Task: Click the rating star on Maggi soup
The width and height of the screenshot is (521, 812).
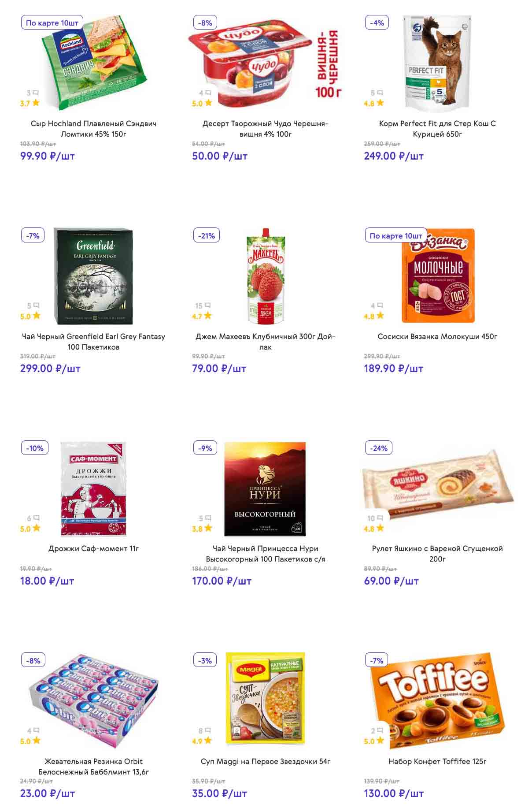Action: coord(208,741)
